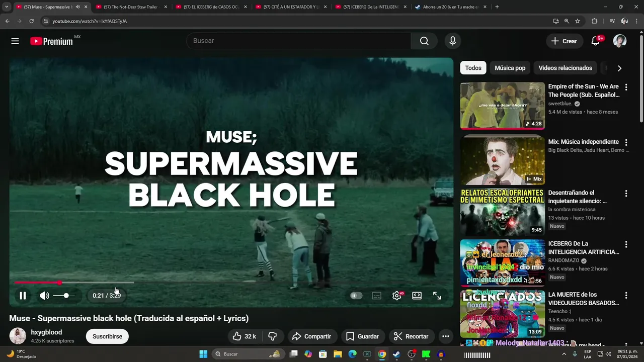Toggle the autoplay switch
The height and width of the screenshot is (362, 644).
tap(356, 296)
